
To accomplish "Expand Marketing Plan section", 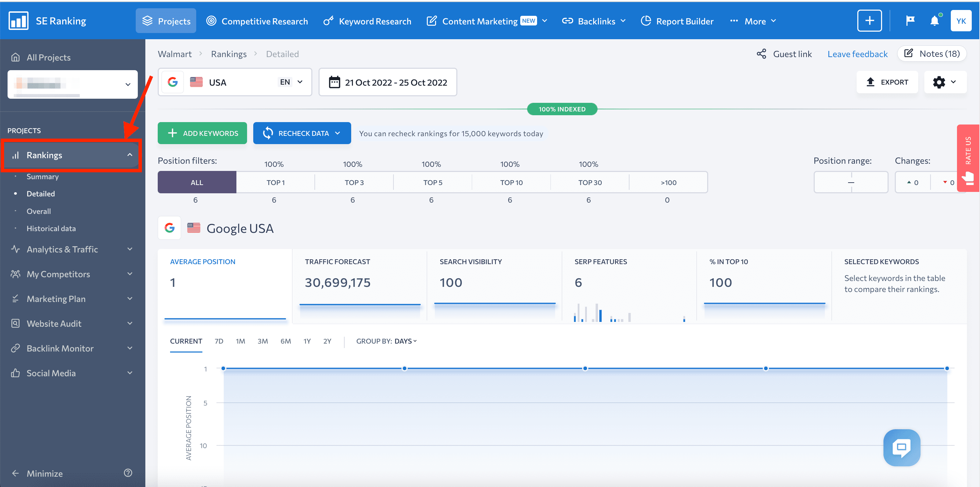I will tap(72, 299).
